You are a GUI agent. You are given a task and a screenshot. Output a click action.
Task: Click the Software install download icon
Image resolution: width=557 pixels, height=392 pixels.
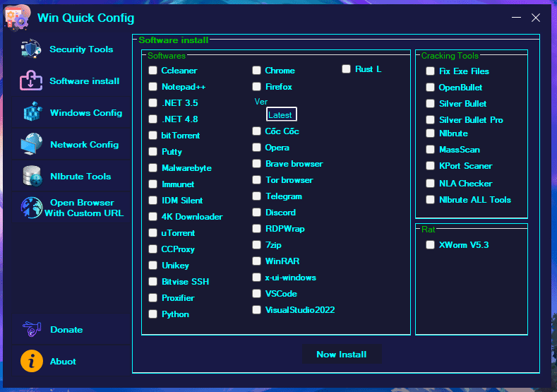(x=31, y=81)
